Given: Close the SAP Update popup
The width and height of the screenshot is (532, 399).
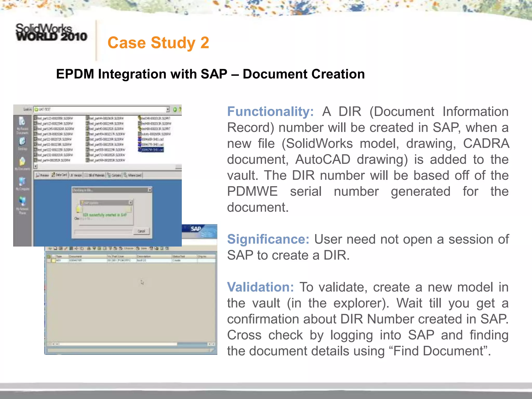Looking at the screenshot, I should click(x=130, y=202).
